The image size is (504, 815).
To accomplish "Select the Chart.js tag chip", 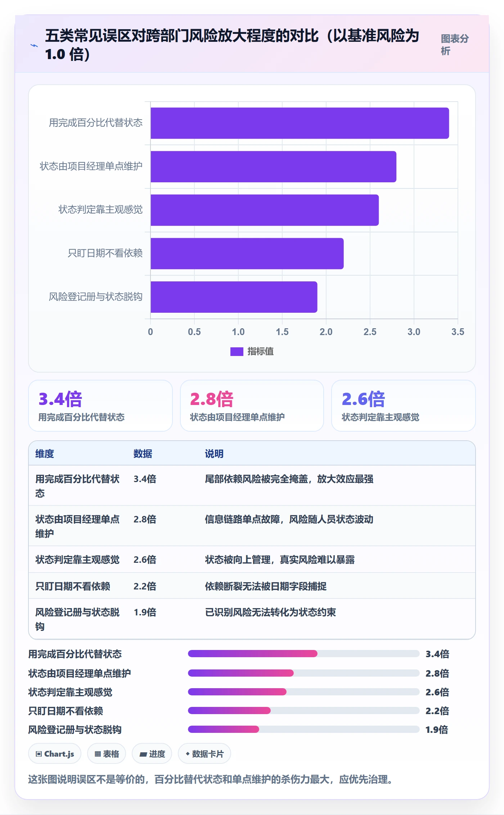I will (55, 754).
